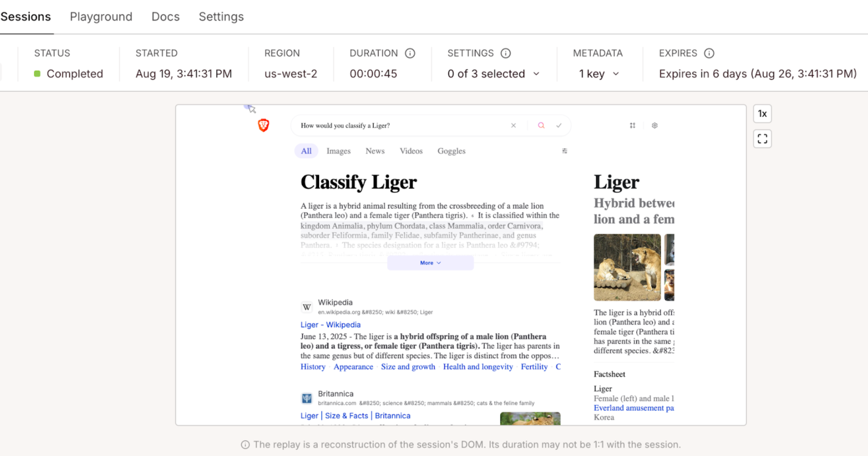The height and width of the screenshot is (456, 868).
Task: Click the sort arrows icon beside the gear
Action: [x=633, y=125]
